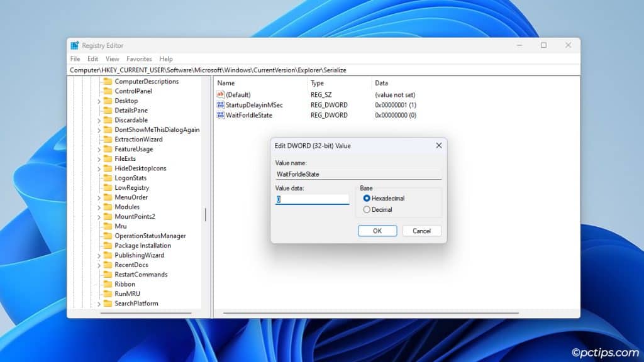Cancel the Edit DWORD dialog
The height and width of the screenshot is (362, 644).
point(421,231)
